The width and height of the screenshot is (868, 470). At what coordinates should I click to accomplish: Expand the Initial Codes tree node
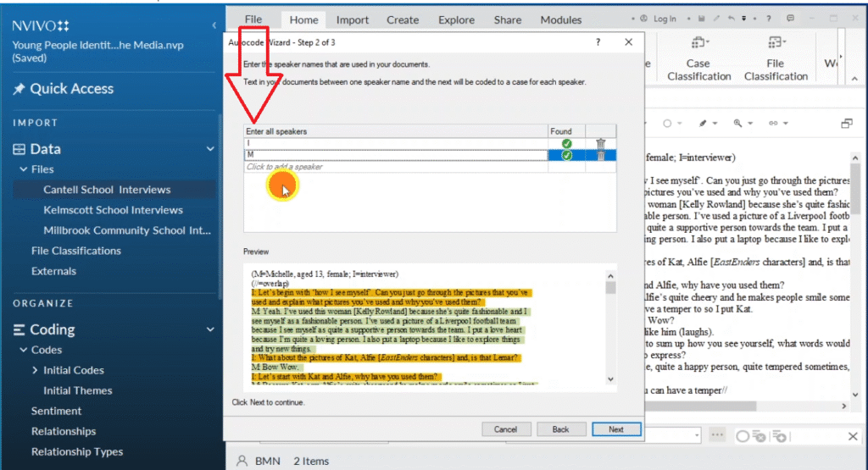pyautogui.click(x=35, y=370)
